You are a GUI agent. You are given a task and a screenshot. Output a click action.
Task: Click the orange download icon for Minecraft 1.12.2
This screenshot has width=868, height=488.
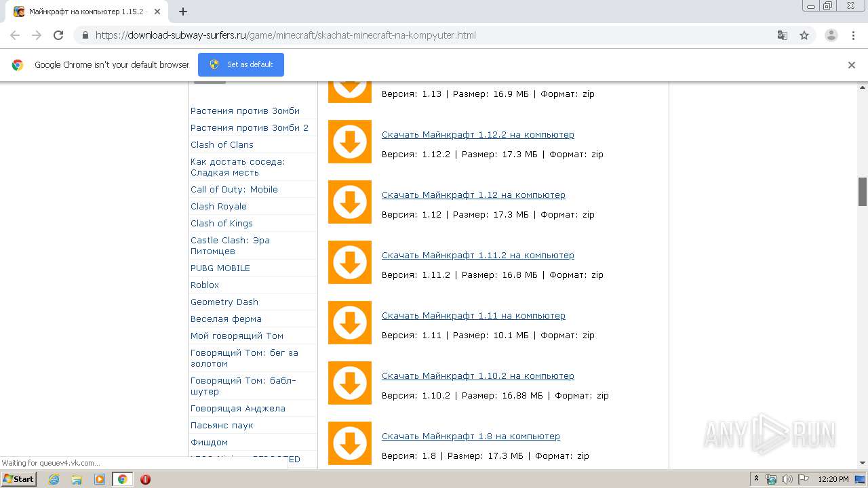point(350,142)
